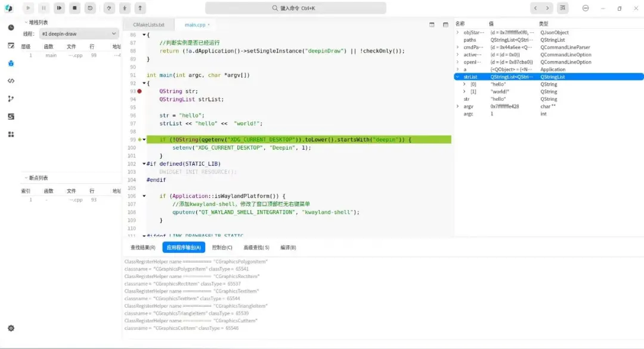644x349 pixels.
Task: Click the 类型 column header
Action: click(543, 24)
